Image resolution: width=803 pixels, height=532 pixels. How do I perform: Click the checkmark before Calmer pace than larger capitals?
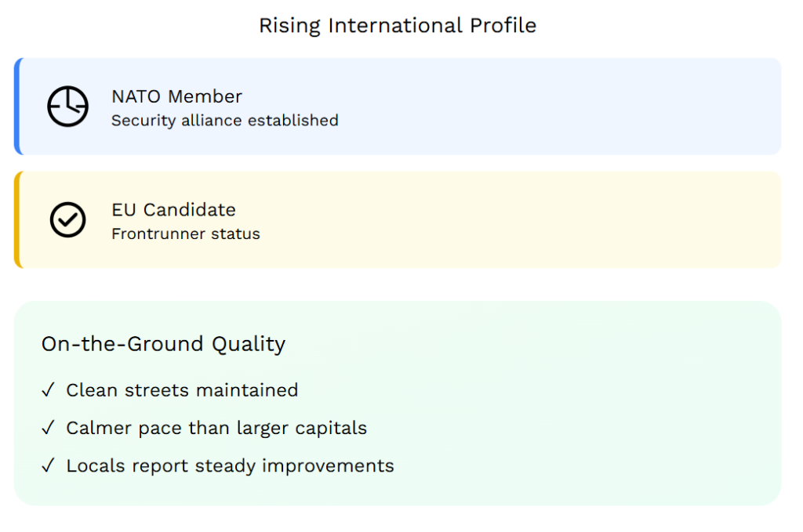[x=49, y=428]
